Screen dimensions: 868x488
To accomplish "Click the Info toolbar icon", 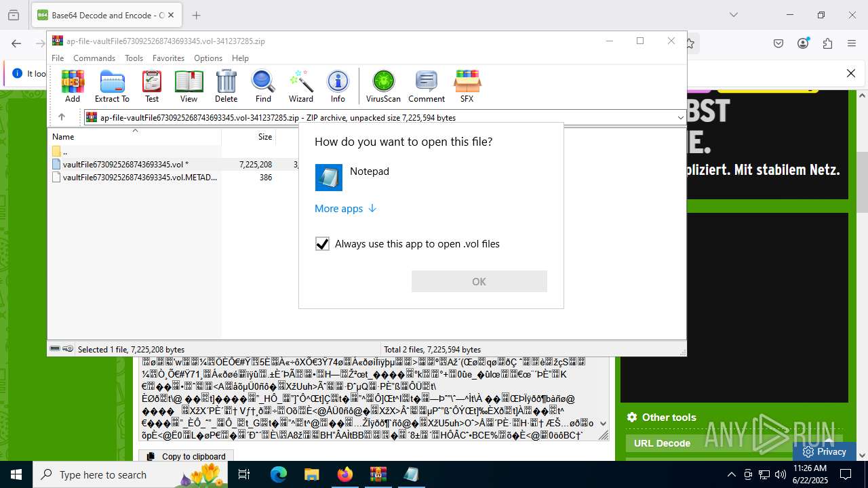I will [338, 86].
